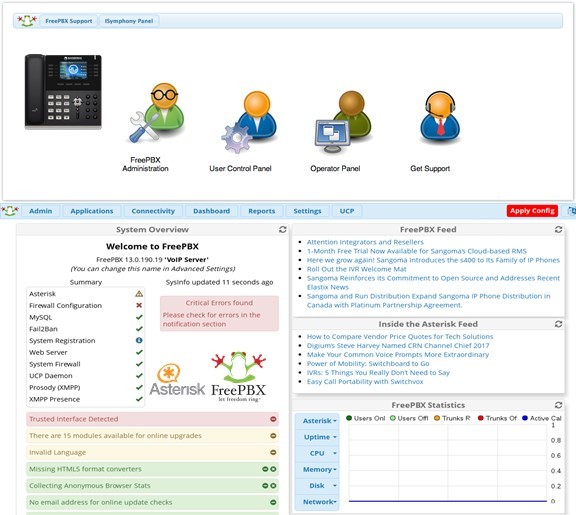Launch the Operator Panel icon
The height and width of the screenshot is (515, 576).
tap(343, 122)
